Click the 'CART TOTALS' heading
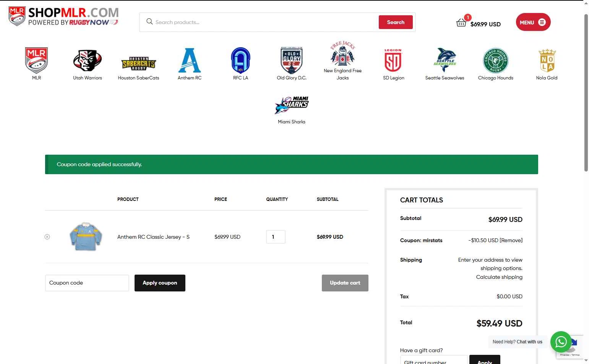This screenshot has height=364, width=589. point(422,200)
